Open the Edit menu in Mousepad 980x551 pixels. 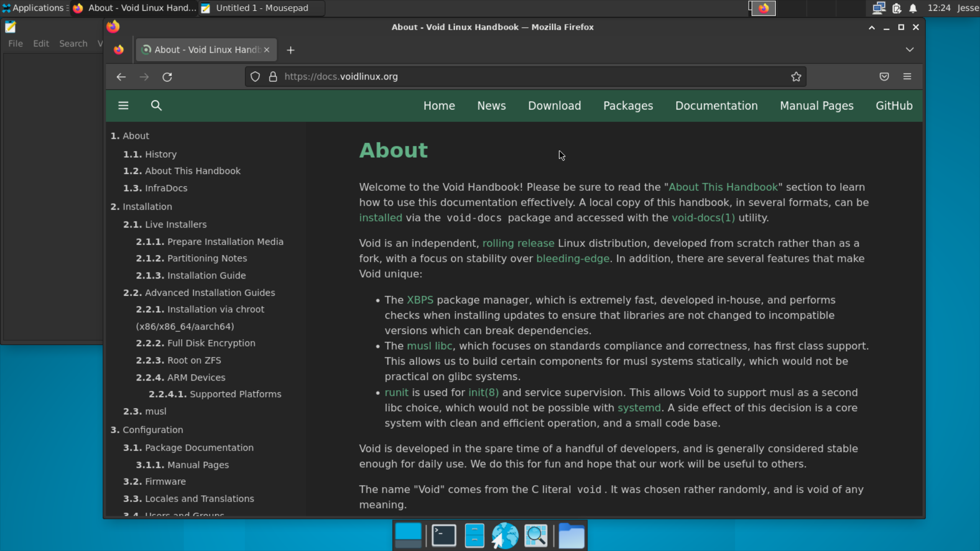click(41, 44)
